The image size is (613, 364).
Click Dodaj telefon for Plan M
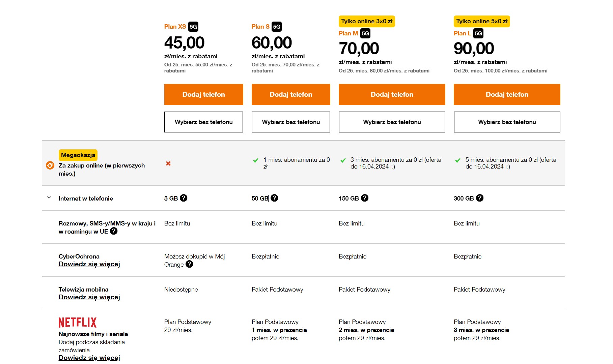point(392,94)
